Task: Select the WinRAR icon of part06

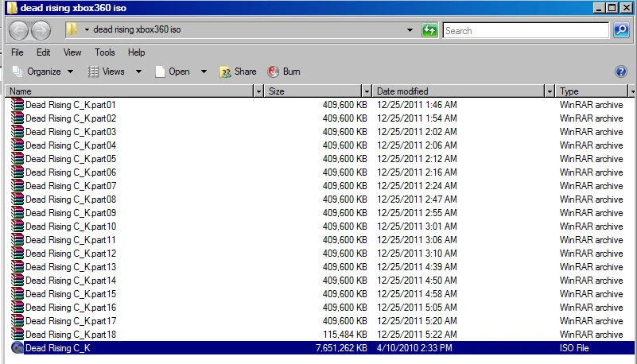Action: tap(17, 172)
